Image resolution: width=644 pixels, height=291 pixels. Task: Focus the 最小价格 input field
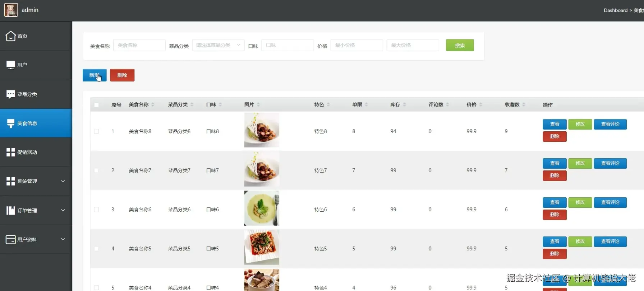pos(356,45)
